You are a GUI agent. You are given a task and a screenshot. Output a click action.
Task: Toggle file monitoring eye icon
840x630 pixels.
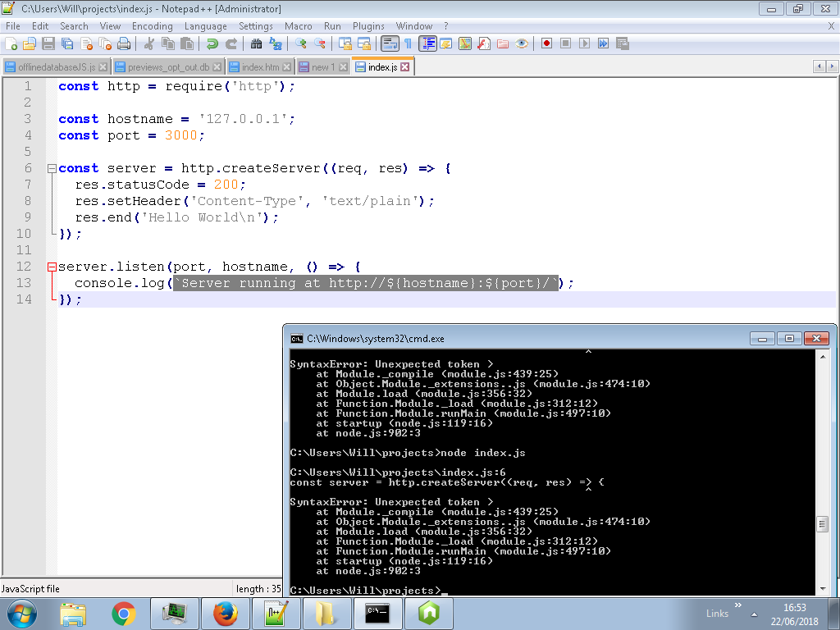pos(521,44)
